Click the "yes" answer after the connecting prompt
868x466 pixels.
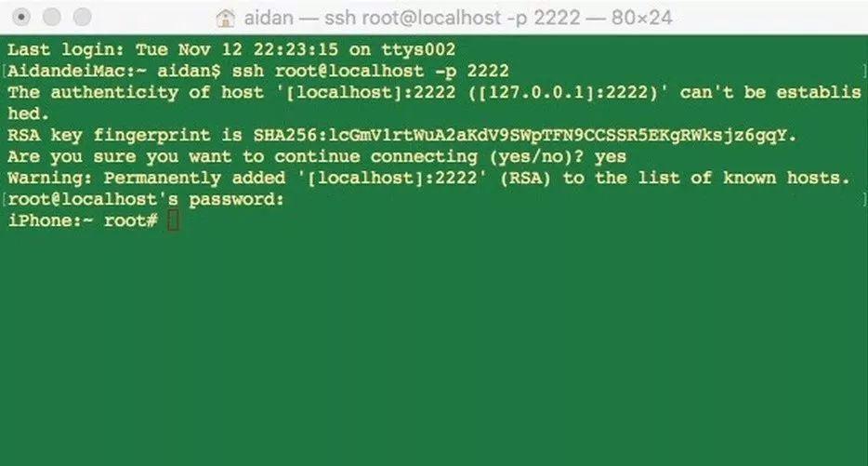(610, 156)
